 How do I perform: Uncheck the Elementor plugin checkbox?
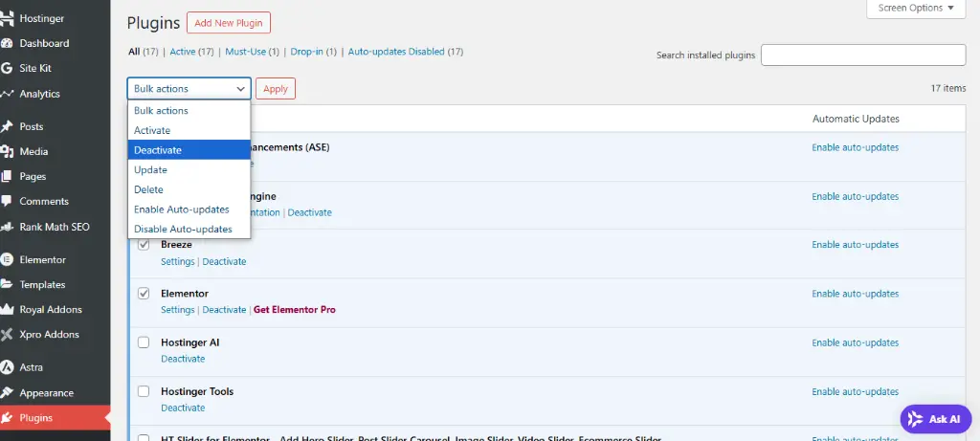click(144, 293)
